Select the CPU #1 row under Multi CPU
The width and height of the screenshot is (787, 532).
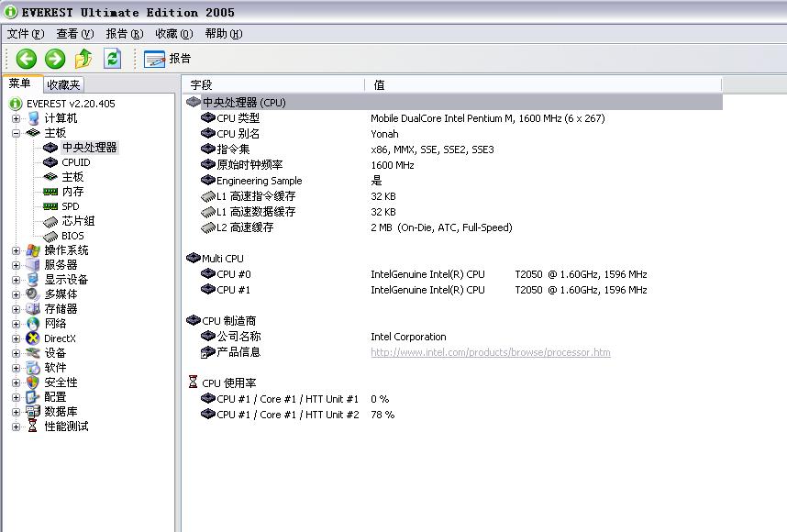point(454,290)
